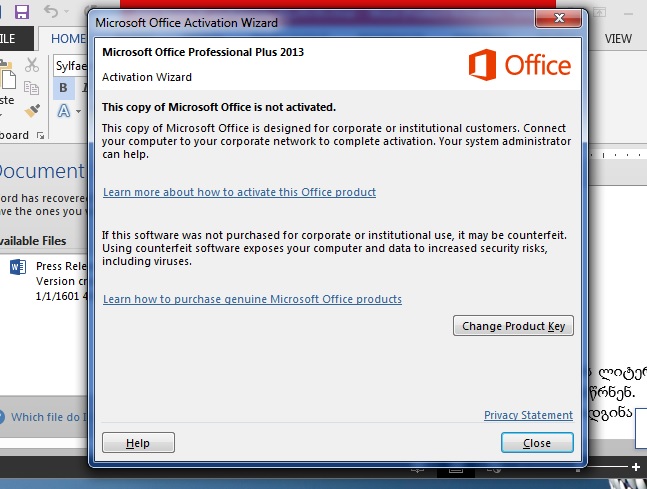
Task: Open the Privacy Statement link
Action: 528,415
